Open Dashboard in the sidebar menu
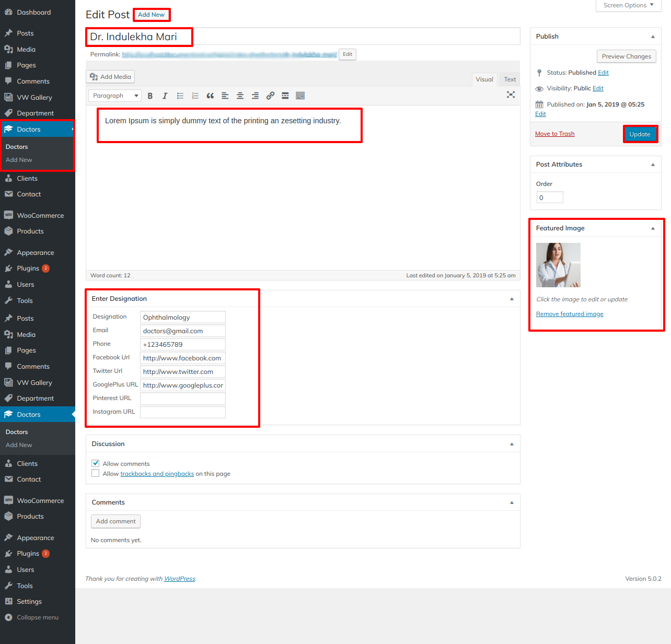 (33, 13)
